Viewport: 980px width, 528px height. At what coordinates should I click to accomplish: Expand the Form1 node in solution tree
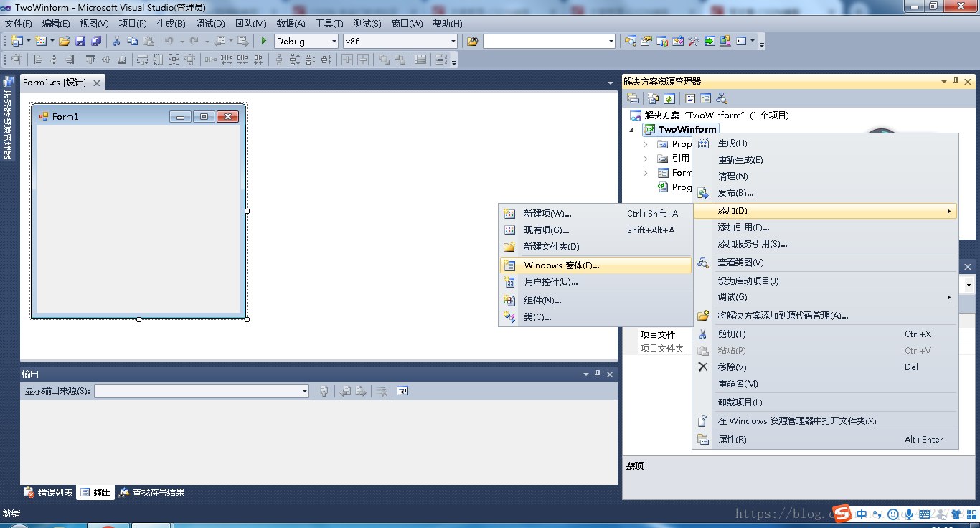[645, 173]
